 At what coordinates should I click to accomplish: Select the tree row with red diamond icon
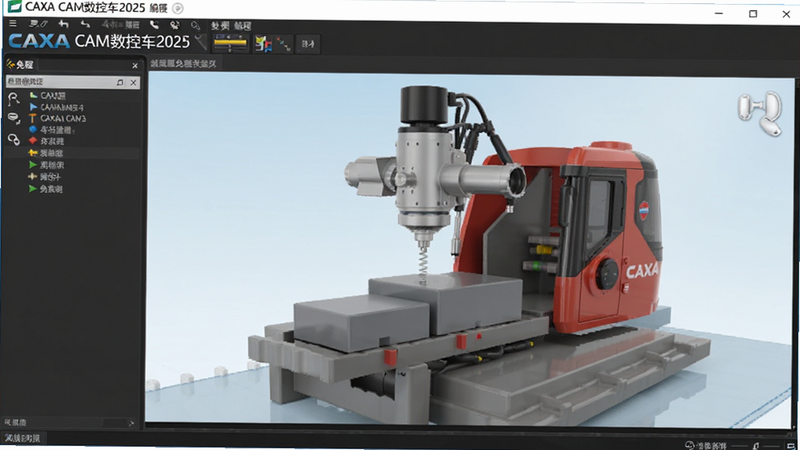point(46,141)
